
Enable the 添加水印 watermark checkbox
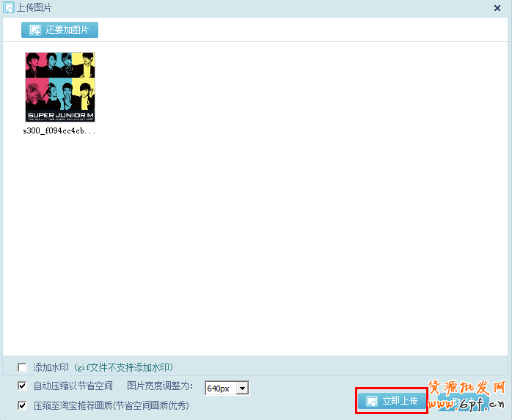click(x=22, y=367)
